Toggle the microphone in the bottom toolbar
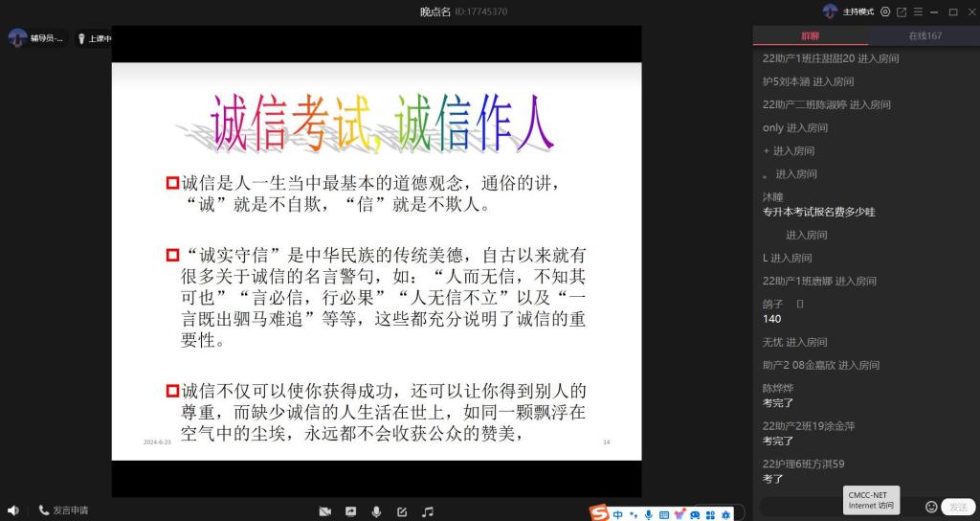This screenshot has height=521, width=980. pos(376,511)
